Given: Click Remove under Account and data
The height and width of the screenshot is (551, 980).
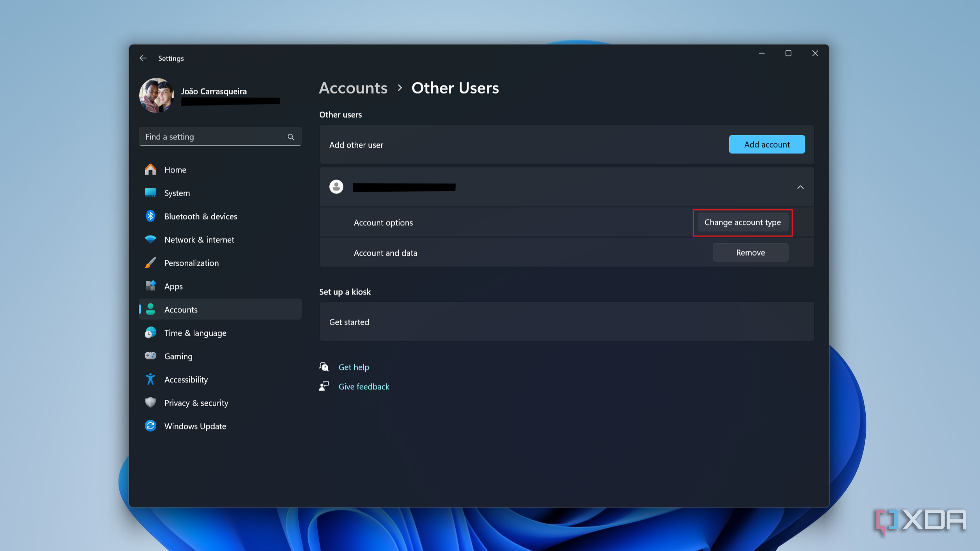Looking at the screenshot, I should (x=750, y=252).
